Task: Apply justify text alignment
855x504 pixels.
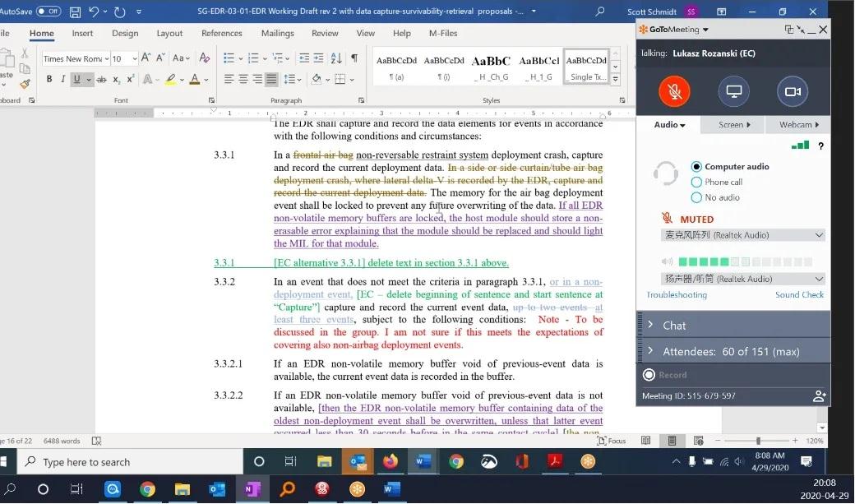Action: (x=270, y=80)
